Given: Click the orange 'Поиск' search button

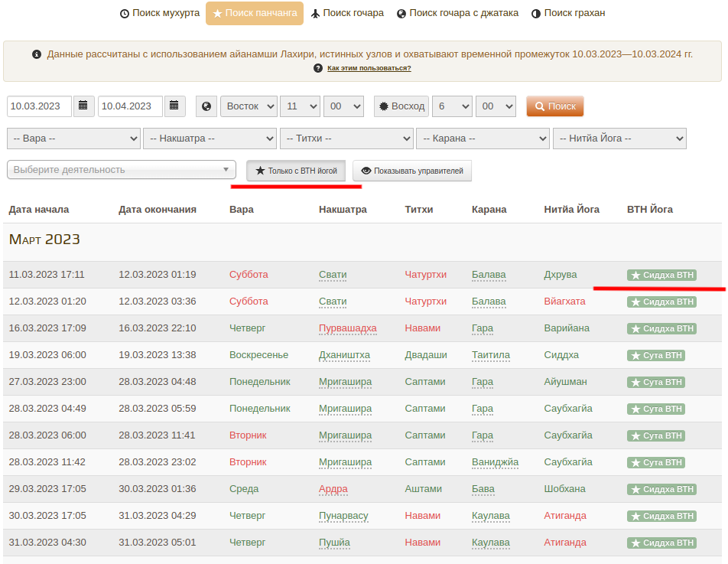Looking at the screenshot, I should 555,106.
